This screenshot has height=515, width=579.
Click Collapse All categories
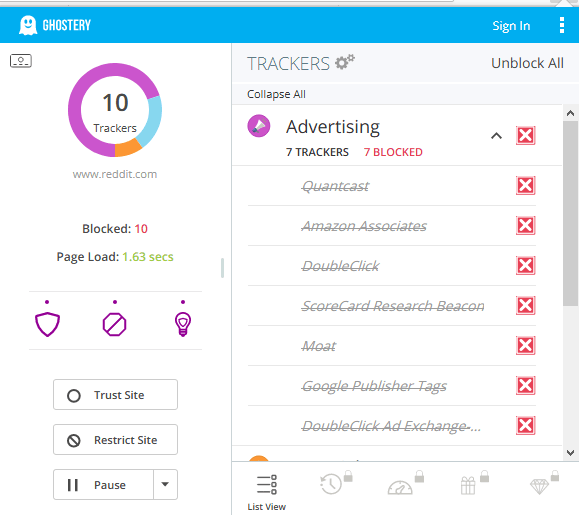276,94
